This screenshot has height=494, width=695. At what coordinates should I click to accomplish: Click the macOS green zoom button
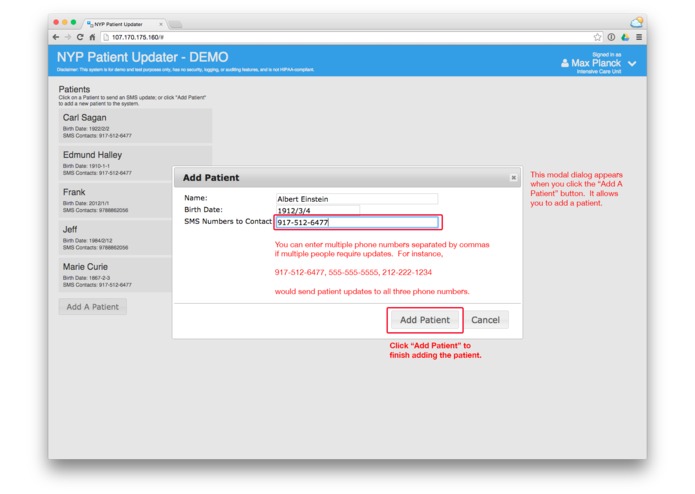click(x=74, y=22)
